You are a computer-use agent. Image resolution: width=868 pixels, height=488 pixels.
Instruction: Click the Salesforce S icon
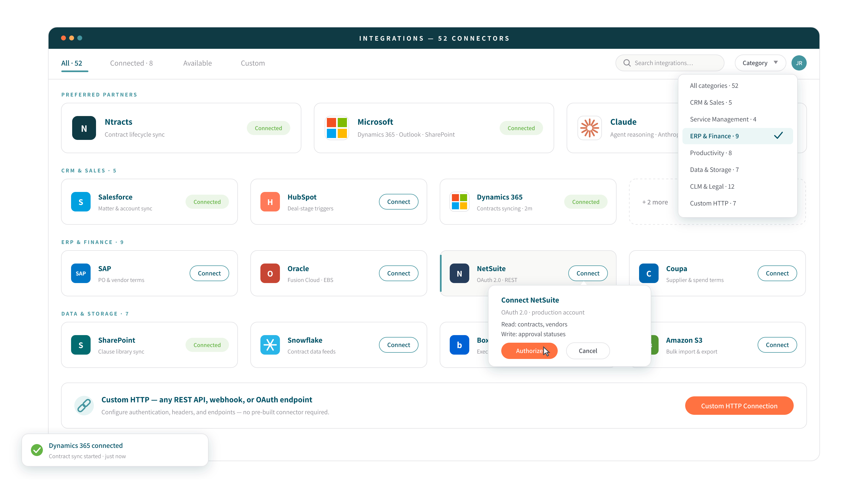[81, 202]
